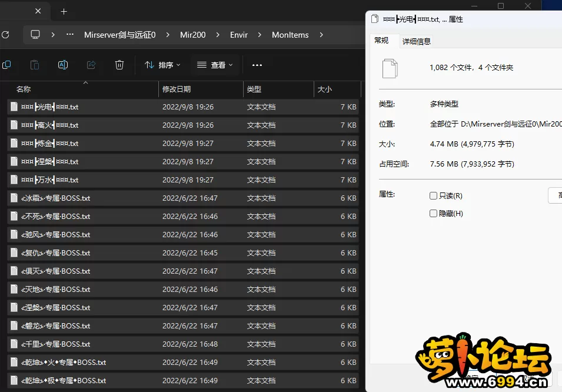The width and height of the screenshot is (562, 392).
Task: Select the 离火 txt file
Action: (183, 125)
